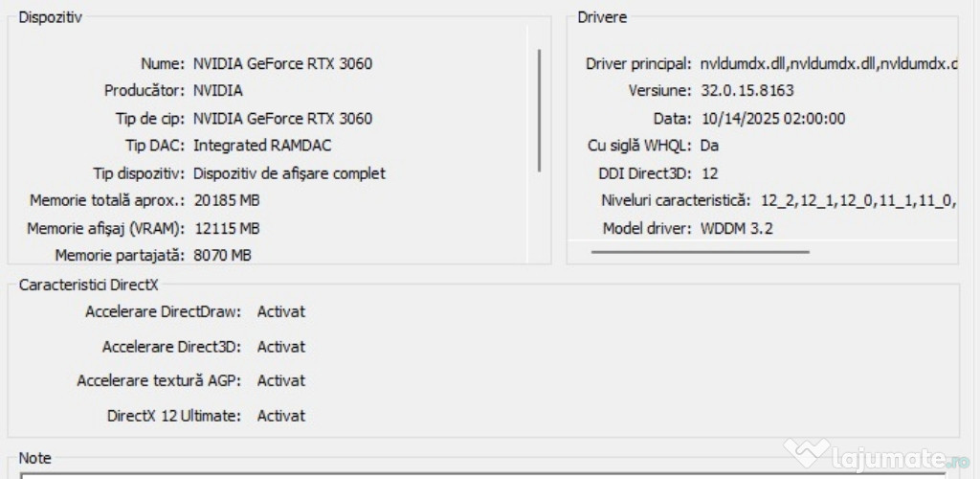Select the NVIDIA GeForce RTX 3060 name value
980x479 pixels.
(282, 64)
